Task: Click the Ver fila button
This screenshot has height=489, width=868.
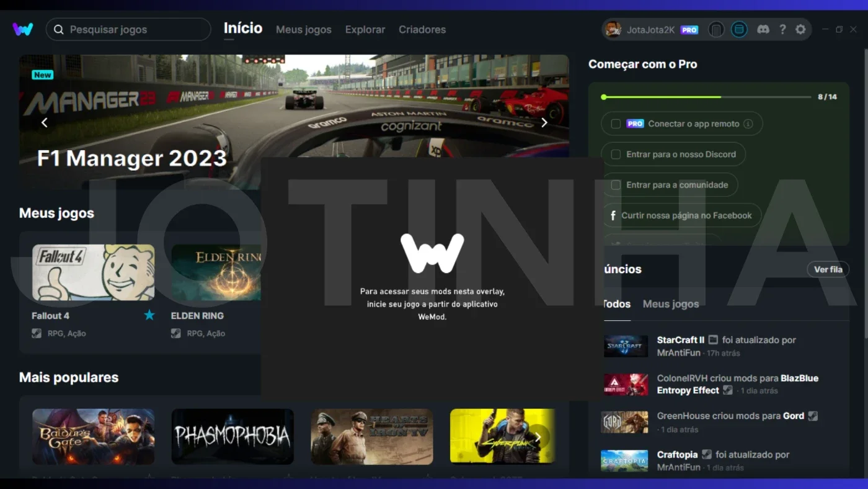Action: pyautogui.click(x=828, y=269)
